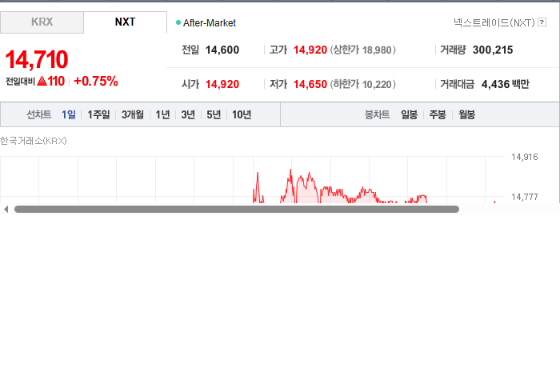Viewport: 560px width, 392px height.
Task: Click the horizontal scrollbar left arrow
Action: (x=6, y=210)
